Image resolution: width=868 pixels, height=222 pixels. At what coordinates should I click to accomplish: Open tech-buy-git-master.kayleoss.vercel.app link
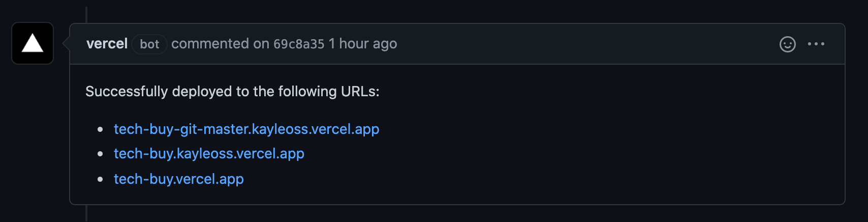[246, 129]
